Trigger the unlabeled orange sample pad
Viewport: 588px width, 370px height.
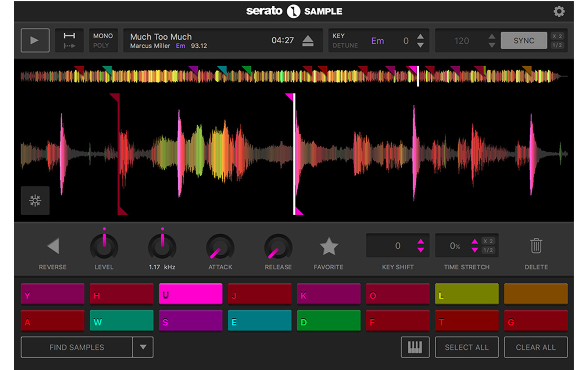(536, 294)
